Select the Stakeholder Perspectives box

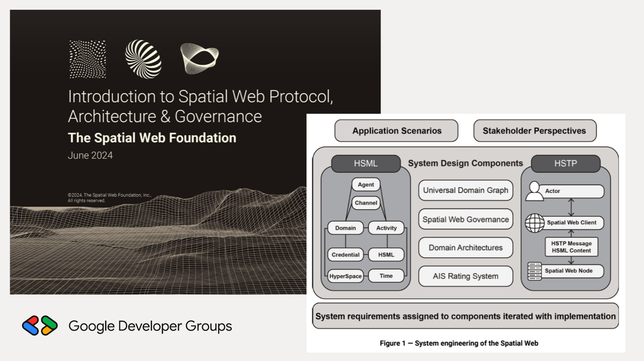point(535,131)
